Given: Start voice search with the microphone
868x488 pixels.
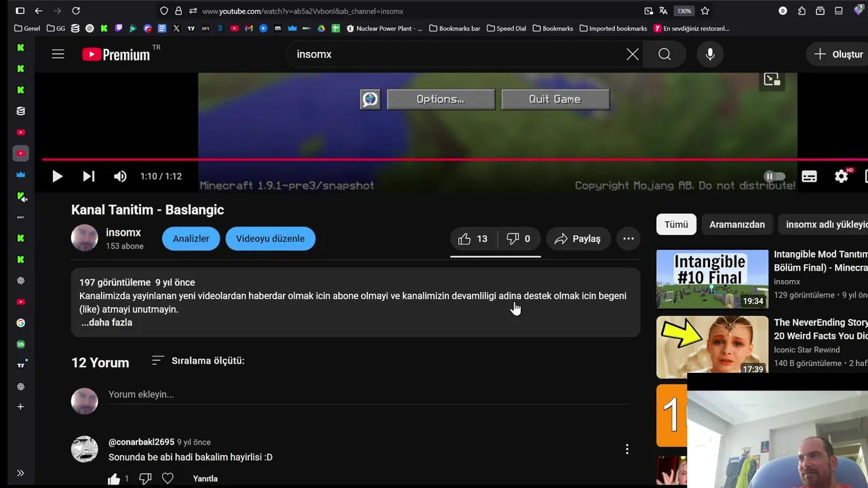Looking at the screenshot, I should click(x=710, y=54).
